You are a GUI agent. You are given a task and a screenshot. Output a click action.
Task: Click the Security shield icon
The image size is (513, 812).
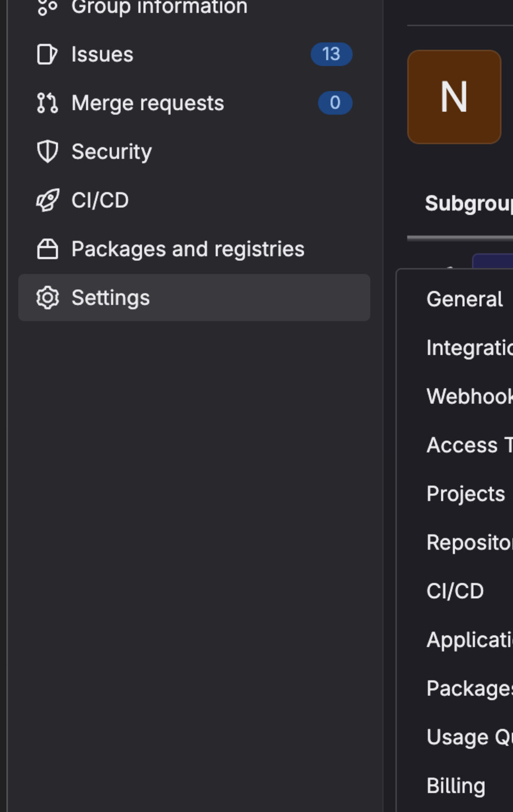[47, 152]
